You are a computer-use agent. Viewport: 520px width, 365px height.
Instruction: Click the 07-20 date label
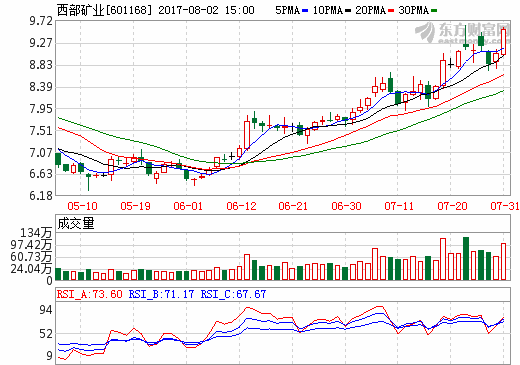click(x=452, y=206)
